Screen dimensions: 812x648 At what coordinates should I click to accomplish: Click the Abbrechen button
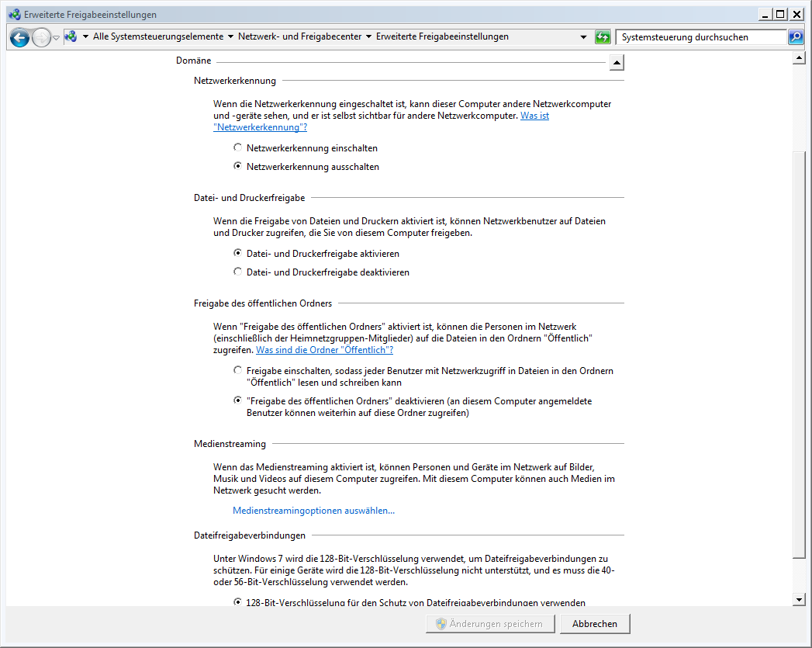coord(595,624)
